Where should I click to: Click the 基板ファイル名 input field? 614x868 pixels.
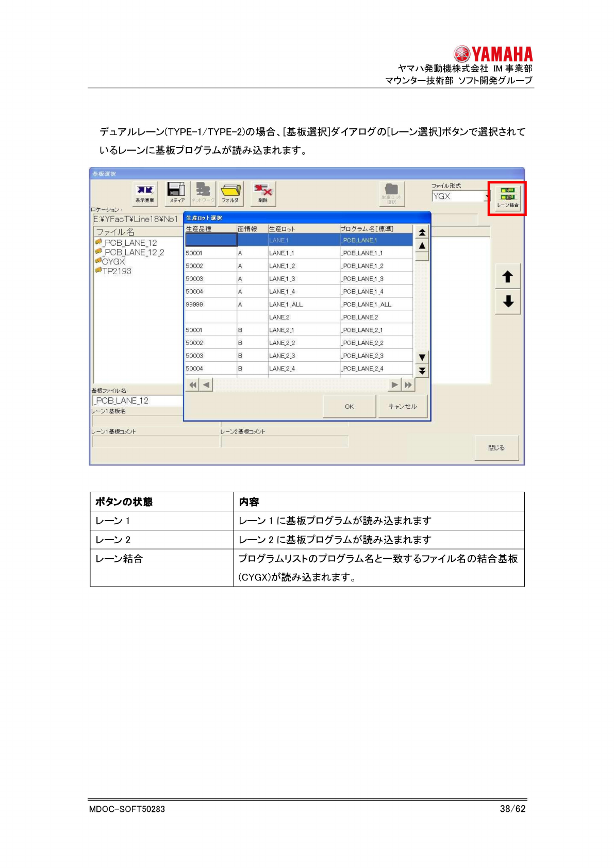(138, 400)
